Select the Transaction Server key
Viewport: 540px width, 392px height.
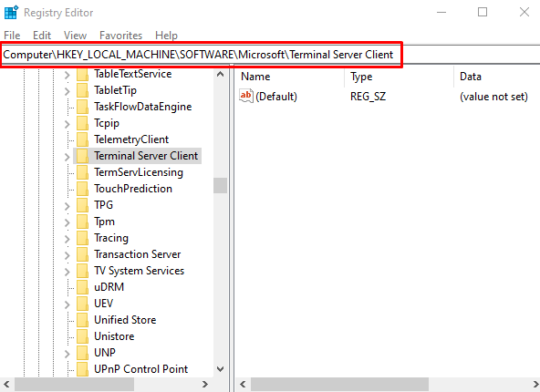138,254
